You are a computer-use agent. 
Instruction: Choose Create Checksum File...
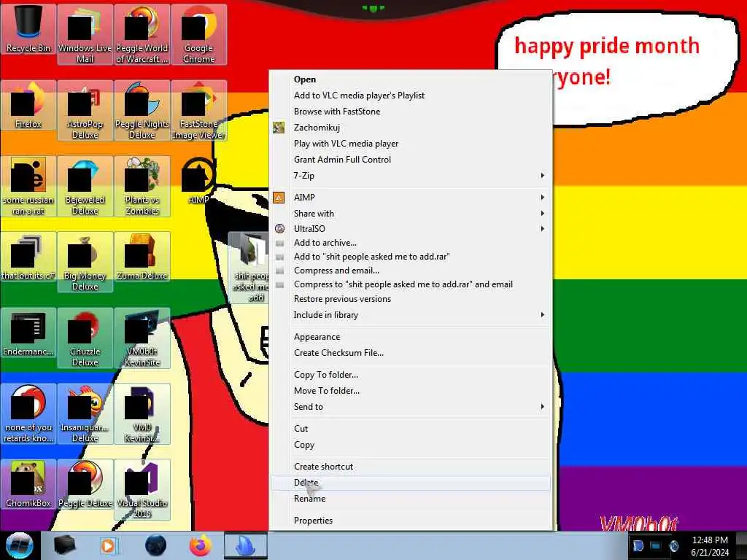[411, 353]
